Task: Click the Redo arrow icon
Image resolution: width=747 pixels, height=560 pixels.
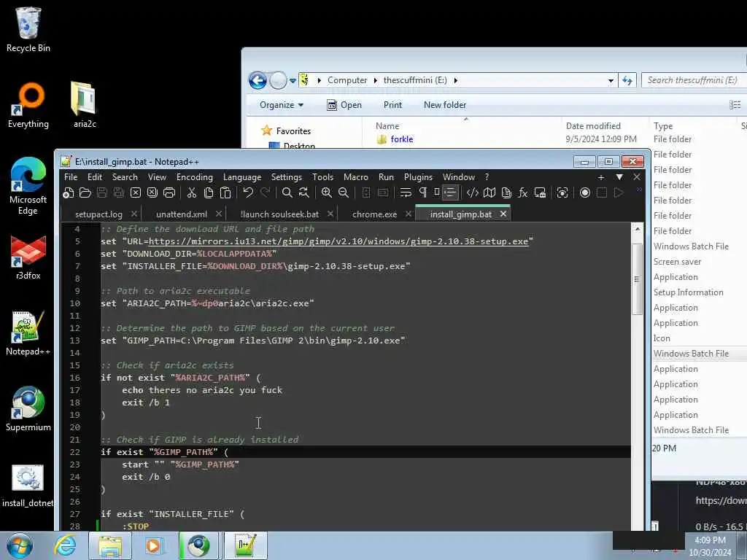Action: click(x=265, y=192)
